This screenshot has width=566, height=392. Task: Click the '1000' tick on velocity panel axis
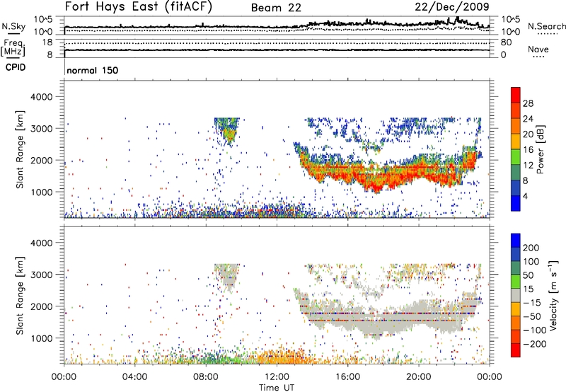point(41,338)
